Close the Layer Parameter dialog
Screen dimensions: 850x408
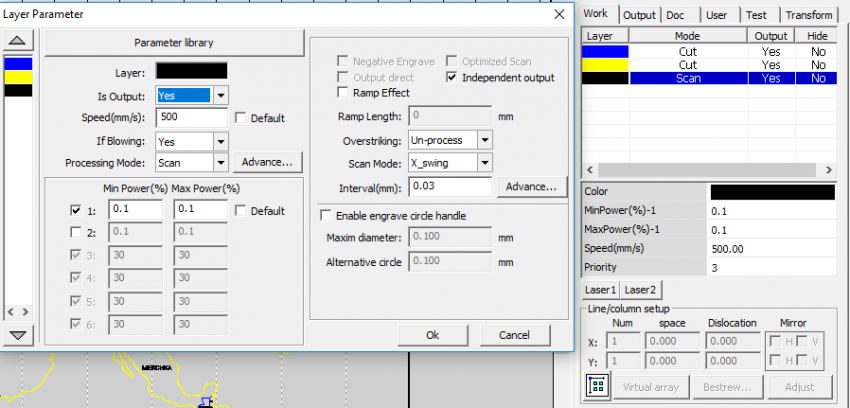pos(558,15)
